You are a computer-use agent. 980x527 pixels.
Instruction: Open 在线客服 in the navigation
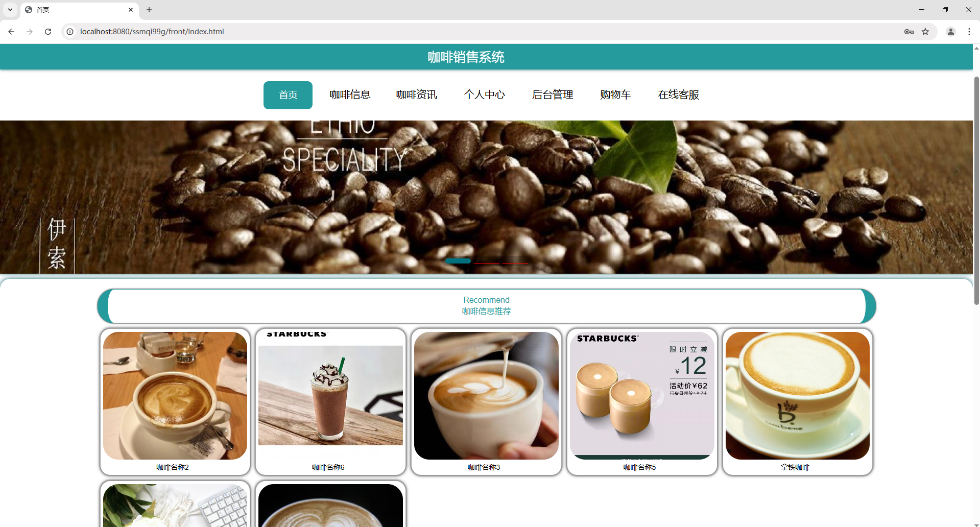pyautogui.click(x=678, y=95)
